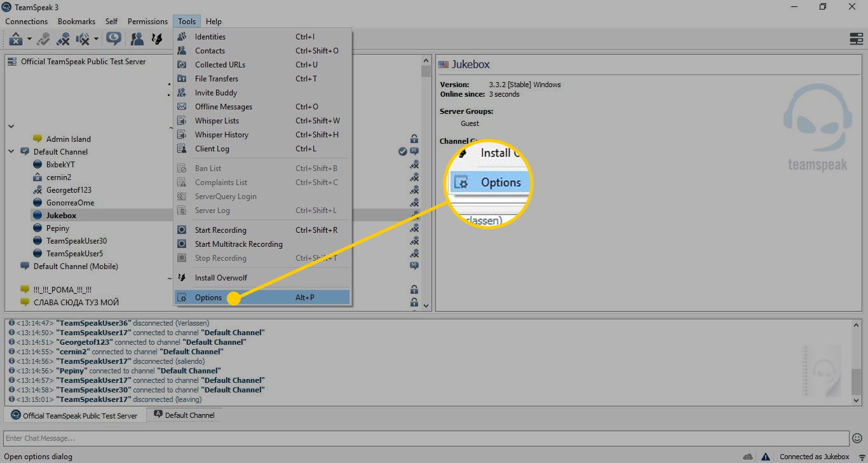Click the Enter Chat Message field
868x463 pixels.
(426, 438)
